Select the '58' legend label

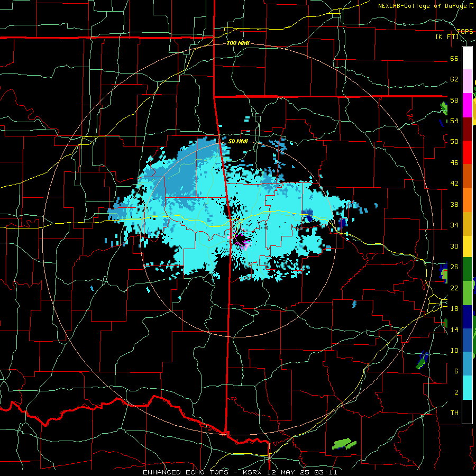point(454,100)
